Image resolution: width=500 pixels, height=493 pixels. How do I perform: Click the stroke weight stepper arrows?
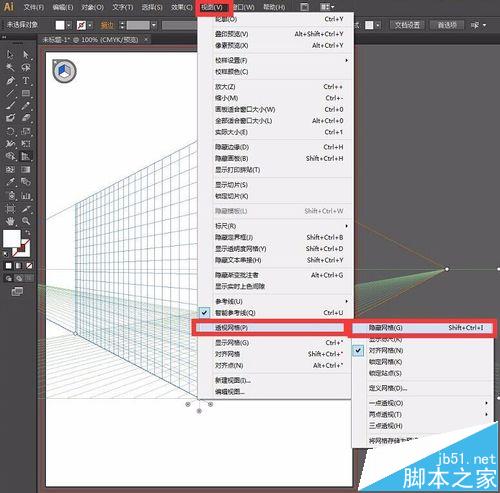[122, 25]
